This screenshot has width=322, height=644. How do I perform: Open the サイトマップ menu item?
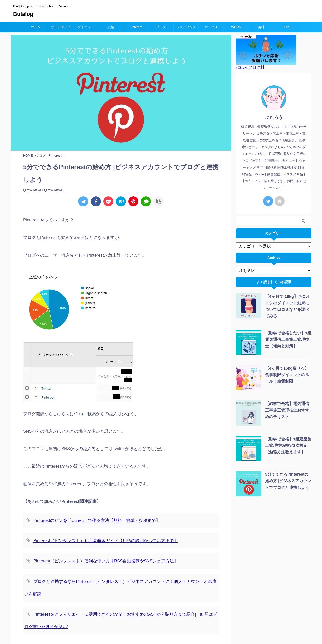point(61,27)
